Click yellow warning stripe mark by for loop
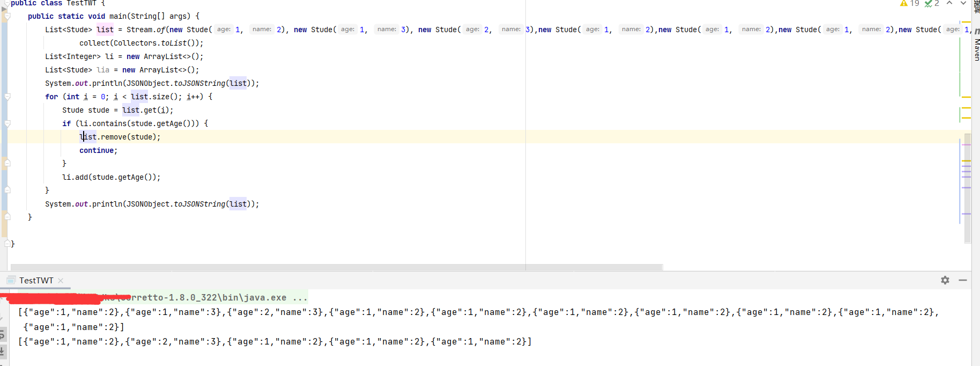980x366 pixels. pos(966,97)
